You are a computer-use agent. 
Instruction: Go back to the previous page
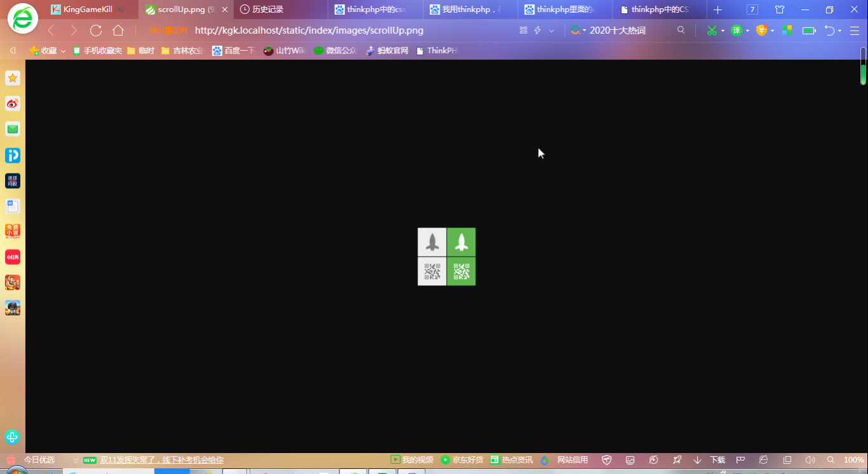[51, 30]
